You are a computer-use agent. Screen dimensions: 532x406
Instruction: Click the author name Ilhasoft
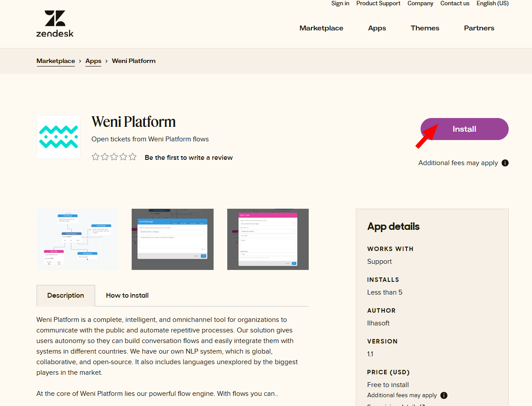[378, 323]
